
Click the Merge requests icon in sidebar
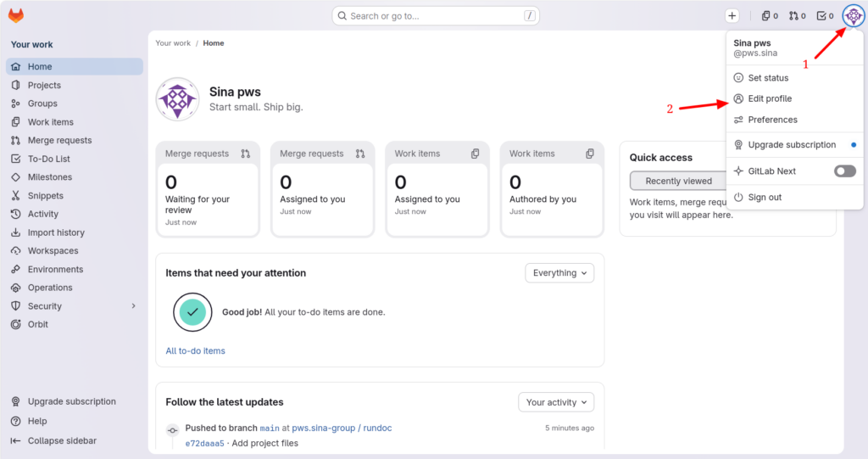coord(16,140)
